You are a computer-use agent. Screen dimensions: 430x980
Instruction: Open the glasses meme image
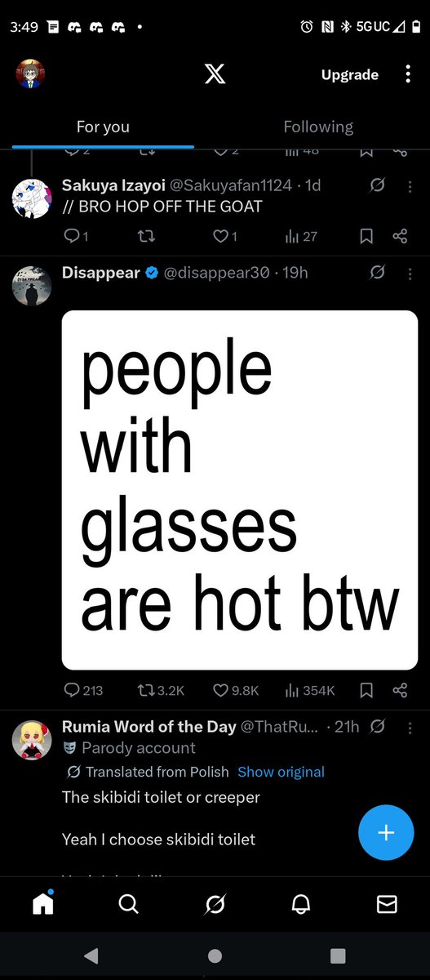(x=240, y=490)
